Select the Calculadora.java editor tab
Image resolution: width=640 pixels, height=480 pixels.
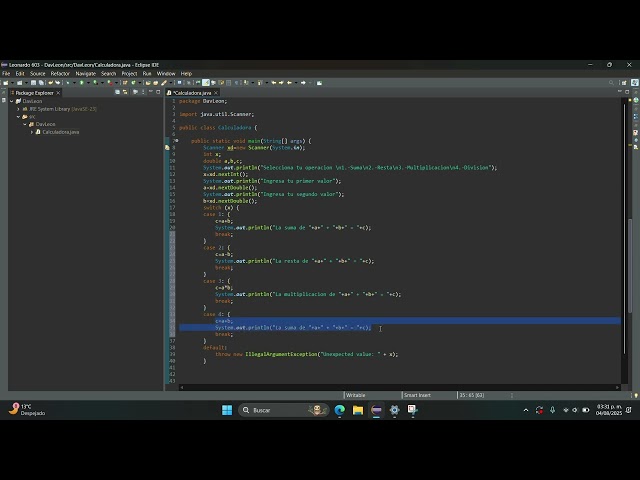coord(192,93)
